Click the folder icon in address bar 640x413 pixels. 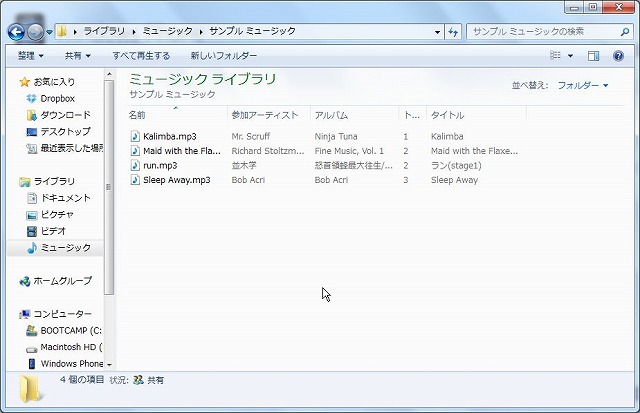[62, 31]
